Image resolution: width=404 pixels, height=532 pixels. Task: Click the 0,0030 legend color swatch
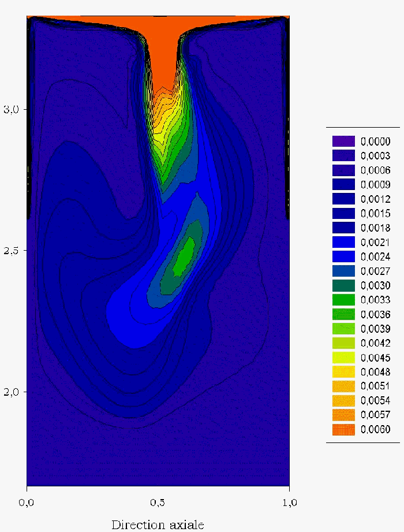tap(343, 285)
